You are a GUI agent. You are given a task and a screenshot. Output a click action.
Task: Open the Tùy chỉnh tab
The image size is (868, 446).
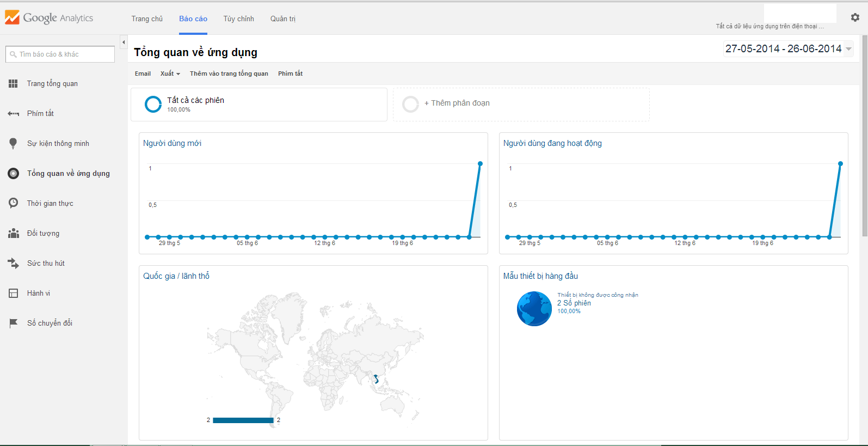pos(238,19)
